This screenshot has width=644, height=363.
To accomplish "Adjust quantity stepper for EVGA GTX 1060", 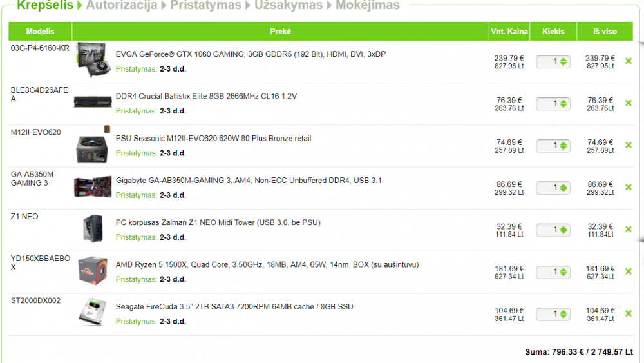I will pos(563,62).
